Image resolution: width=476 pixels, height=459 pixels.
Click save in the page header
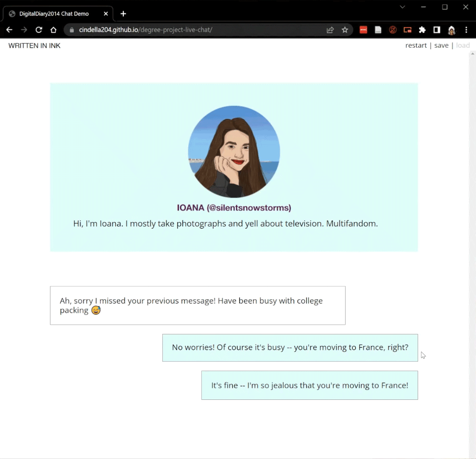click(x=441, y=46)
